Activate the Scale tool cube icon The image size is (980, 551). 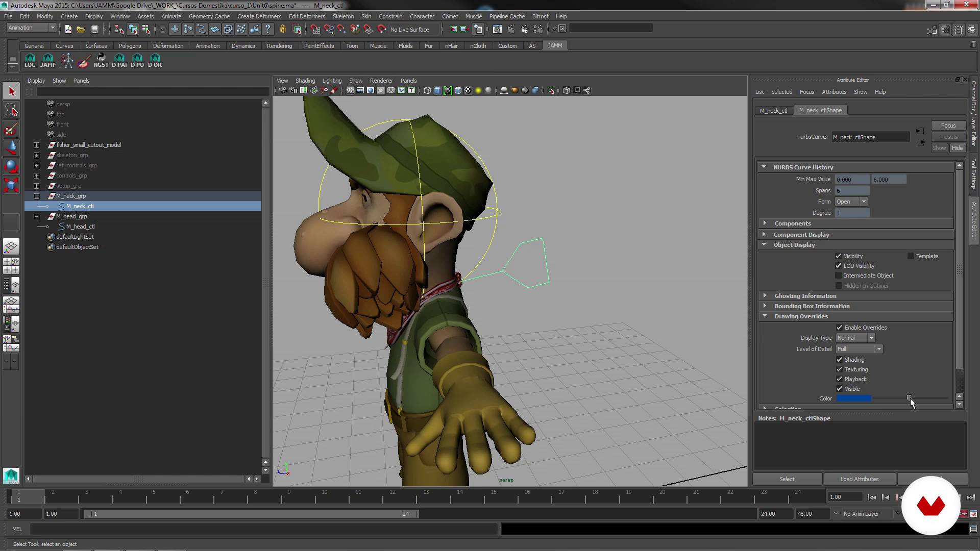click(x=11, y=185)
